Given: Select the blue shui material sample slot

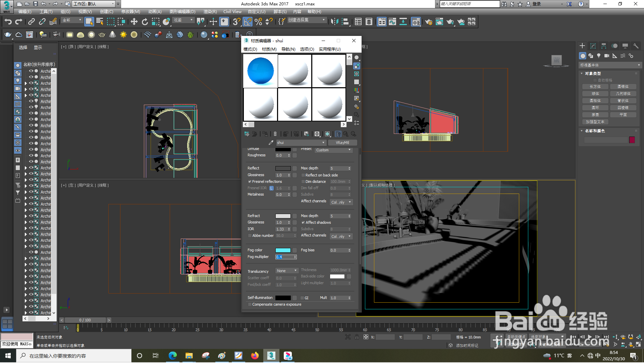Looking at the screenshot, I should 260,71.
